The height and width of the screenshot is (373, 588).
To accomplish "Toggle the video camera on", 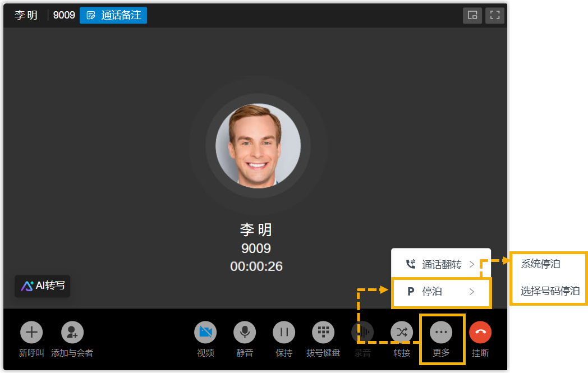I will coord(205,332).
